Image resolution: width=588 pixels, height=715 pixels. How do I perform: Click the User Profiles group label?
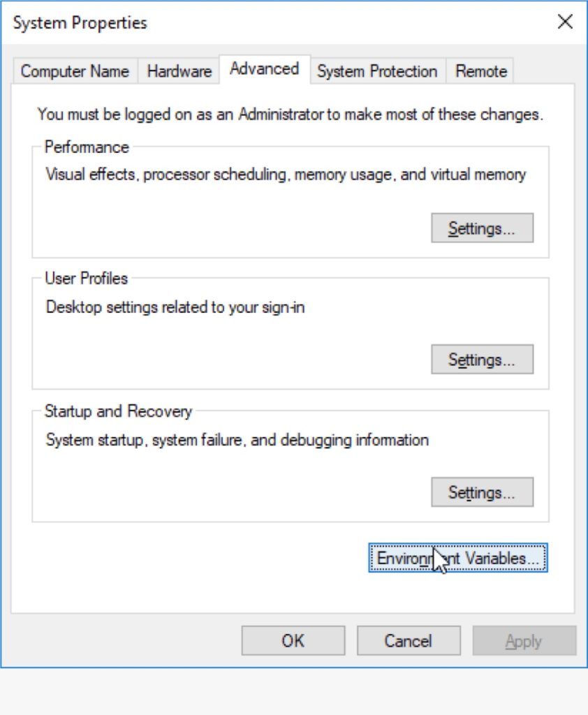pyautogui.click(x=86, y=279)
